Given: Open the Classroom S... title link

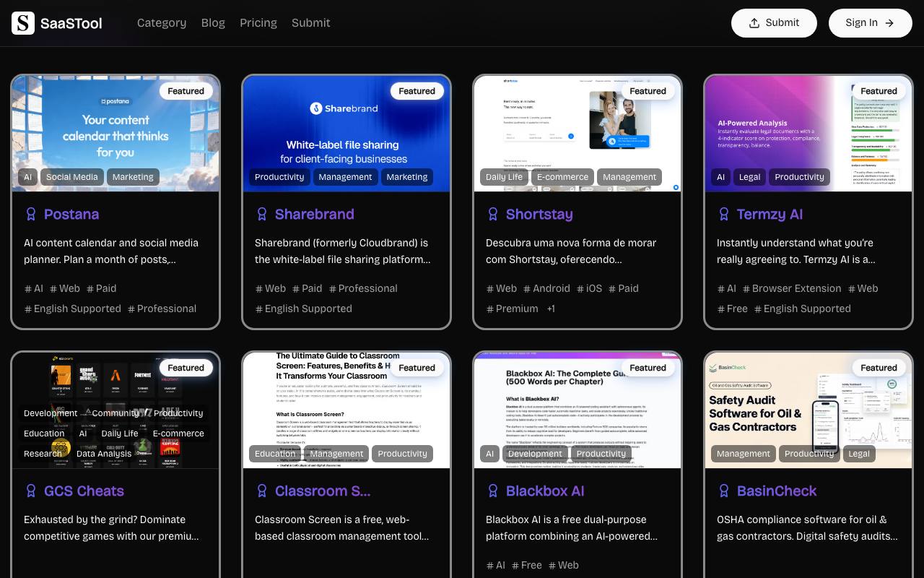Looking at the screenshot, I should 323,491.
